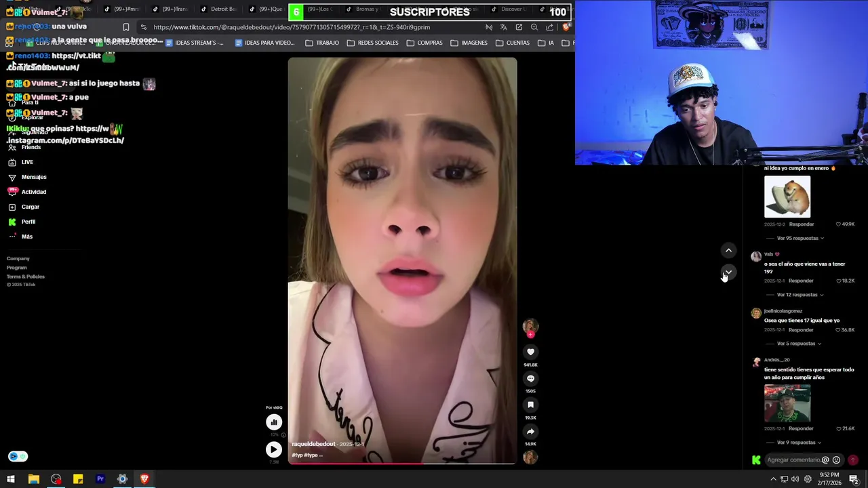
Task: Click Responder under the Vals comment
Action: (x=801, y=281)
